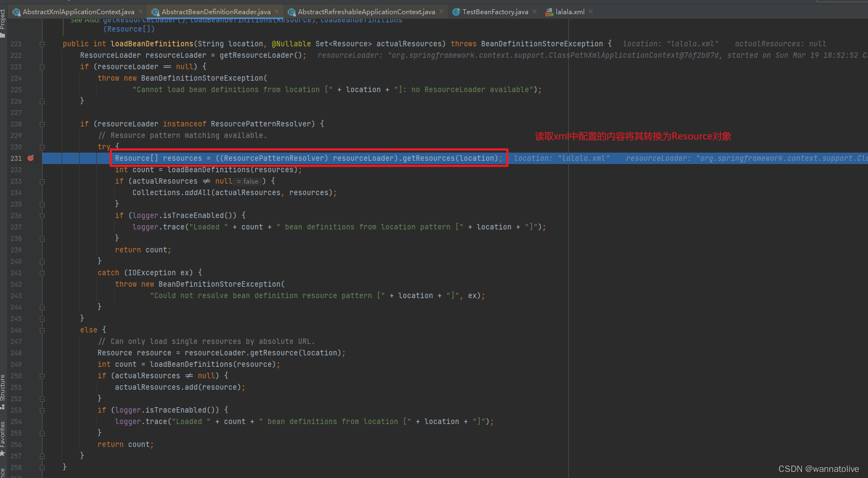Collapse method at line 221 fold marker
868x478 pixels.
pyautogui.click(x=42, y=44)
